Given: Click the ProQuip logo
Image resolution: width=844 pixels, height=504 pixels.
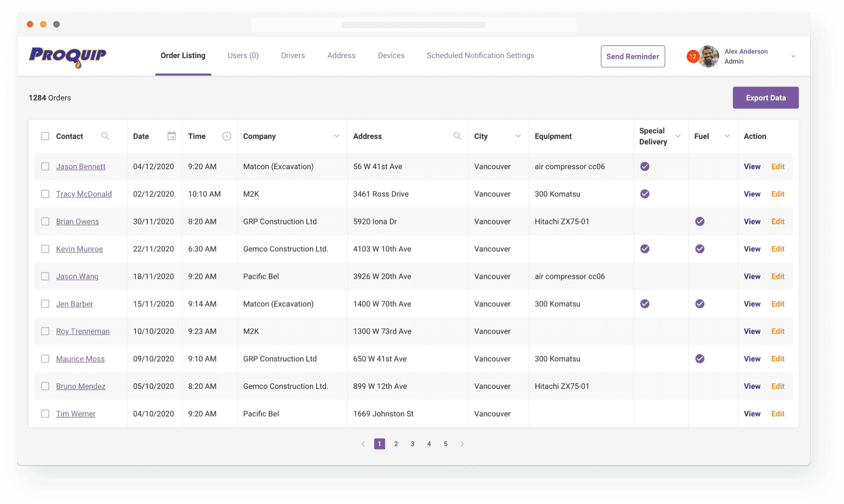Looking at the screenshot, I should pyautogui.click(x=68, y=56).
